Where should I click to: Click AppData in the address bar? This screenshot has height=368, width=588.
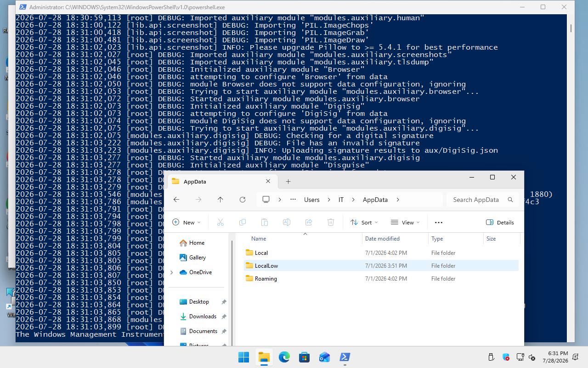pos(375,200)
